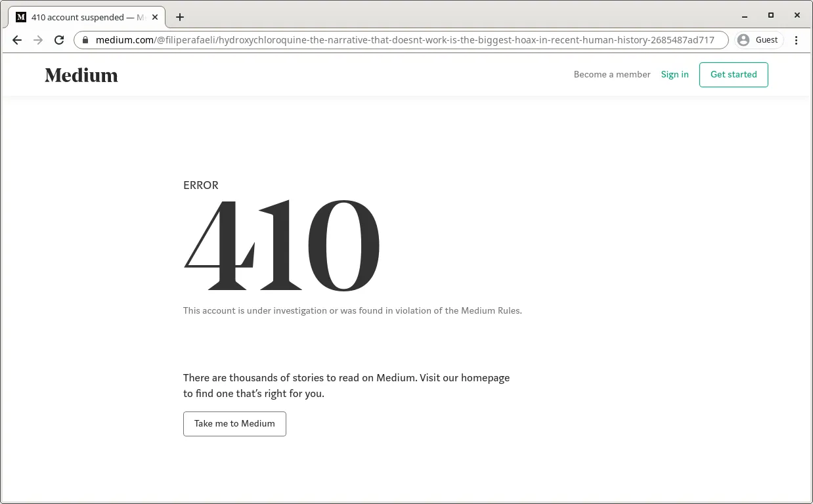813x504 pixels.
Task: Click the browser back arrow
Action: [x=17, y=40]
